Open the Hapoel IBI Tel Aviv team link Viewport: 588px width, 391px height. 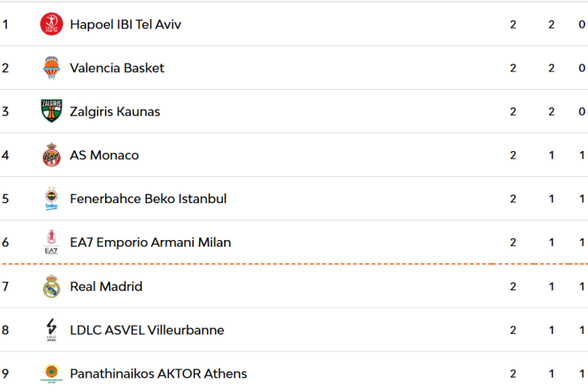[125, 24]
